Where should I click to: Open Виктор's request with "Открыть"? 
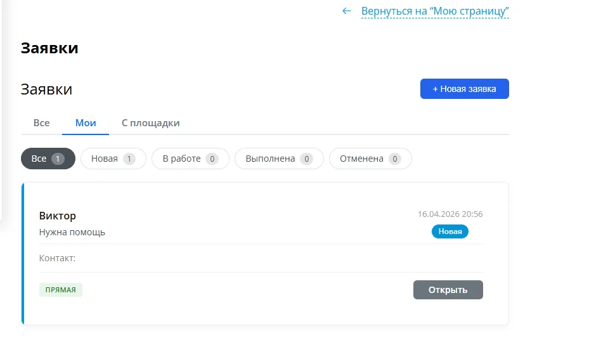(448, 290)
